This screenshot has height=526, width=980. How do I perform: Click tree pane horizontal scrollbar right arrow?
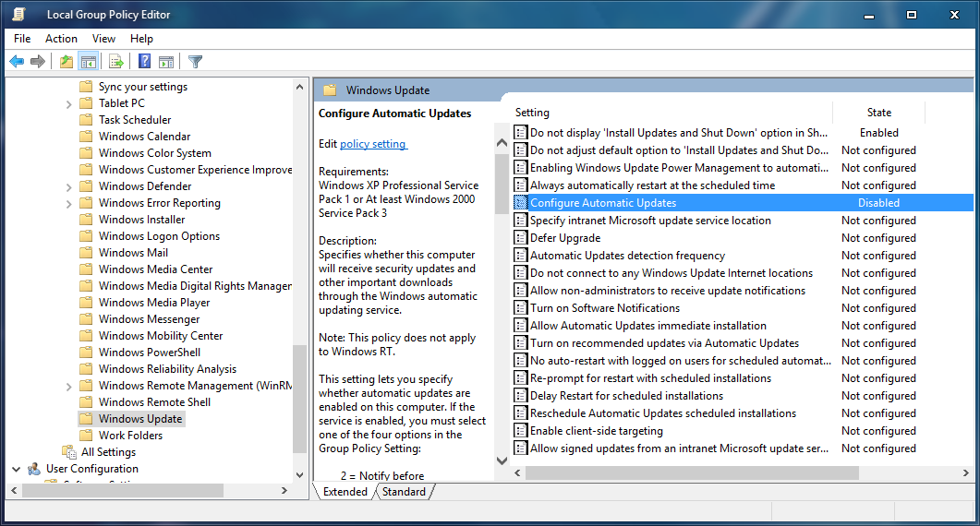tap(284, 491)
